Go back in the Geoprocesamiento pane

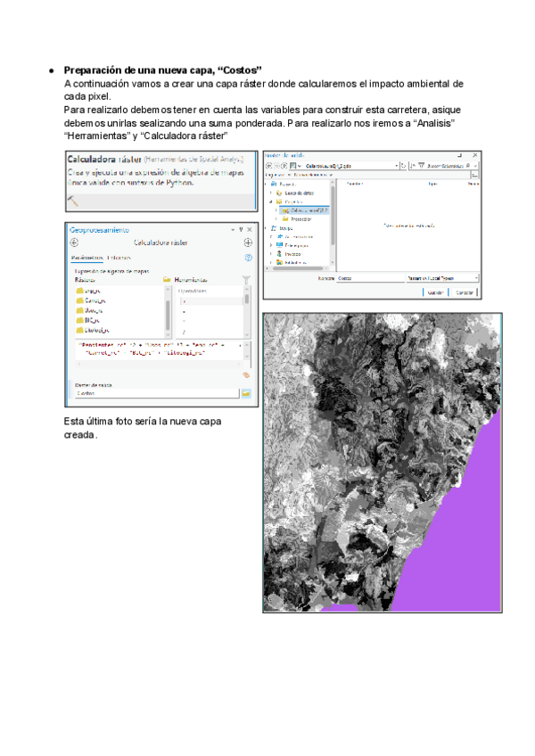[74, 242]
